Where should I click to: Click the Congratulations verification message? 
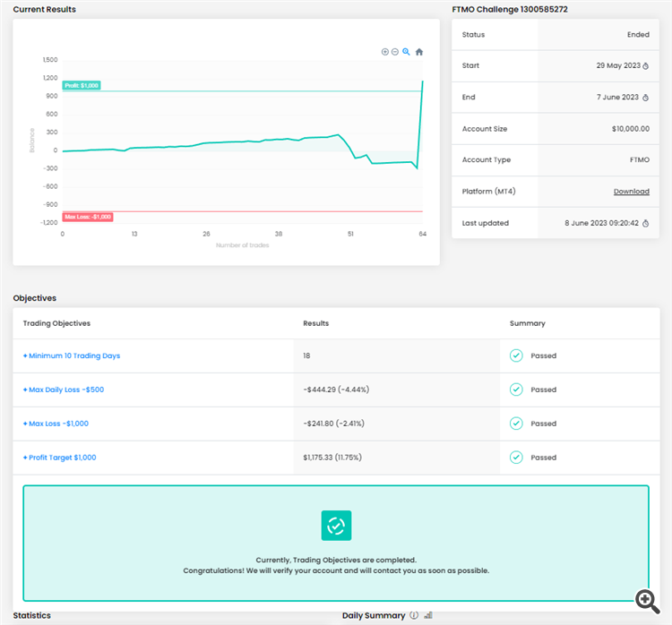[336, 570]
